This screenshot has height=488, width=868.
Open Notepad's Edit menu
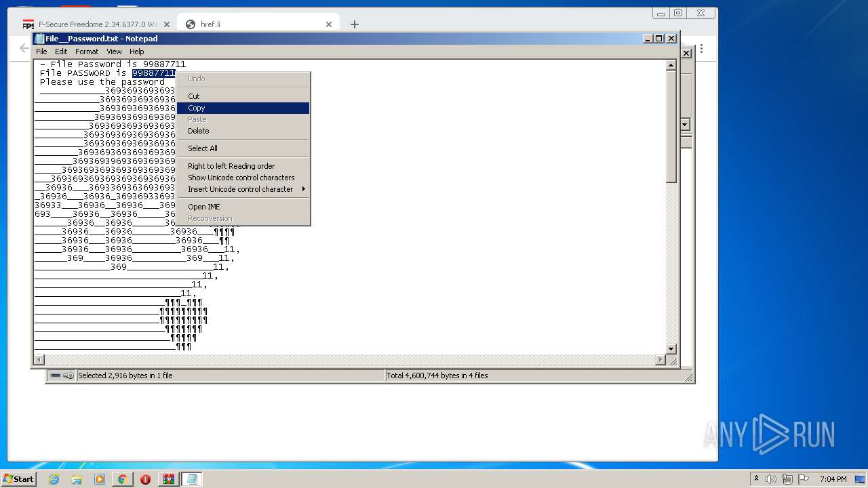point(61,52)
